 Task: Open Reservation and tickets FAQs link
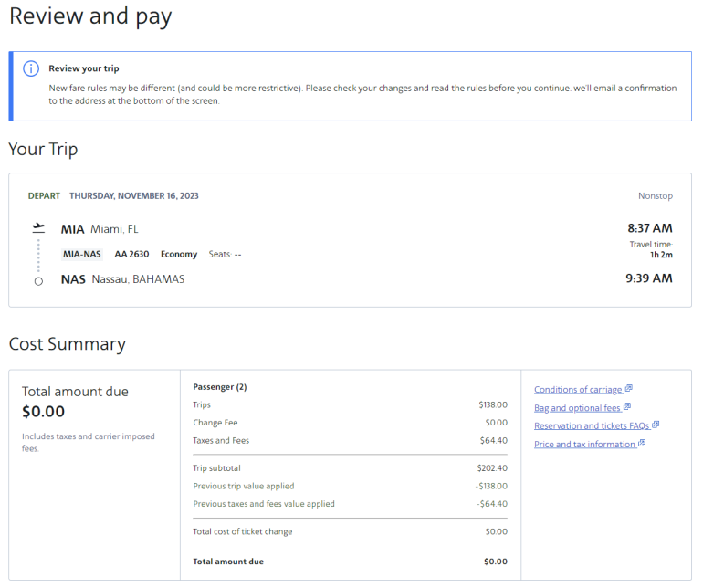click(591, 426)
